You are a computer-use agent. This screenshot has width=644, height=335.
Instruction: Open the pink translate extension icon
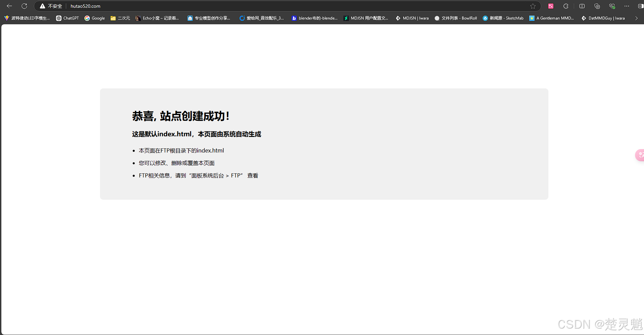[x=551, y=6]
